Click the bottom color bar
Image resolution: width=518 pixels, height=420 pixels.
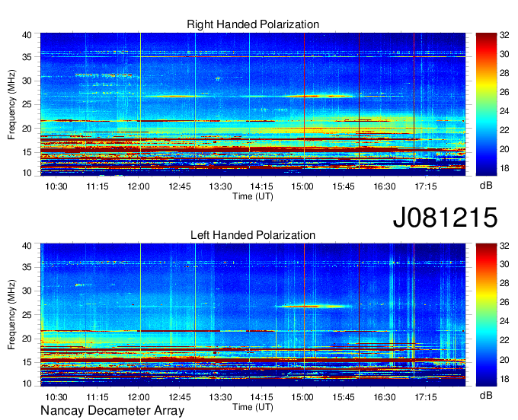486,315
